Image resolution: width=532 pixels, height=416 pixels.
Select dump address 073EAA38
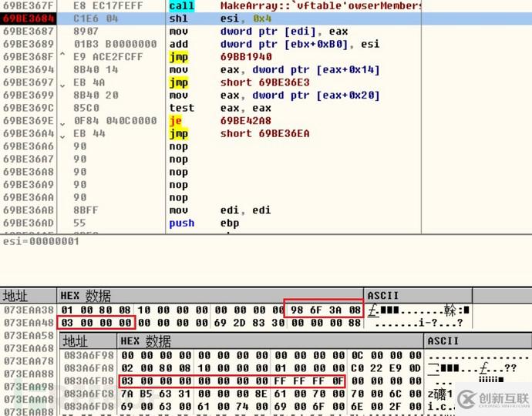point(29,310)
